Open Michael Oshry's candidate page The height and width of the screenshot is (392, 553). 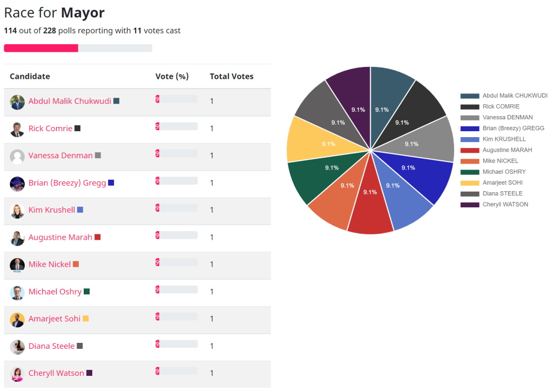pyautogui.click(x=55, y=292)
